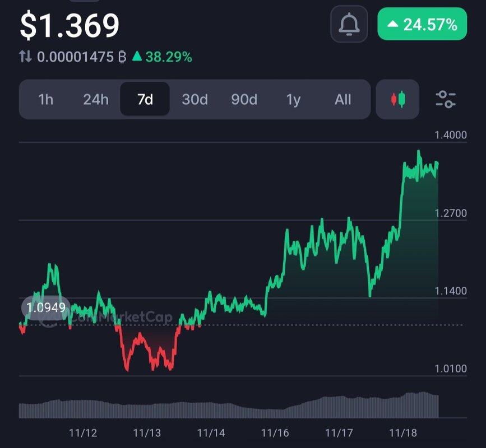Tap the swap arrows beside BTC price
Viewport: 486px width, 448px height.
(26, 57)
